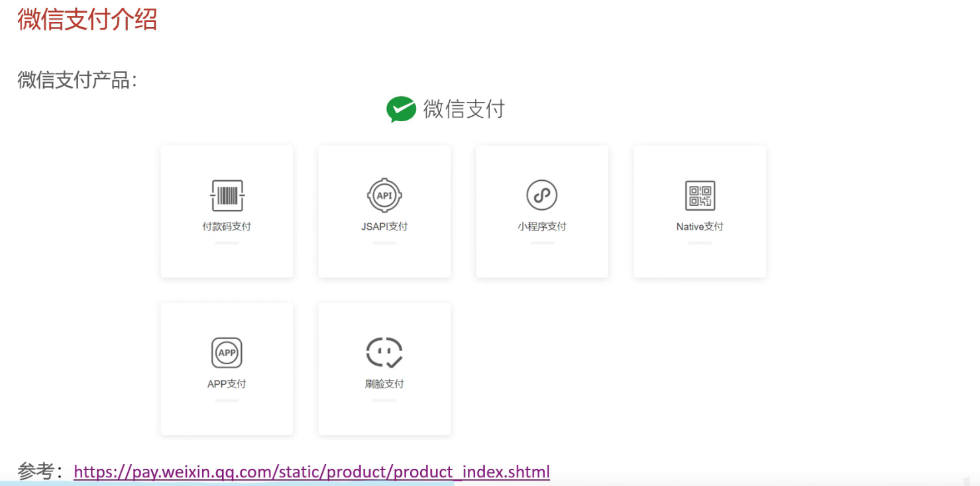Click the 微信支付介绍 slide title
Screen dimensions: 980x486
[x=87, y=19]
